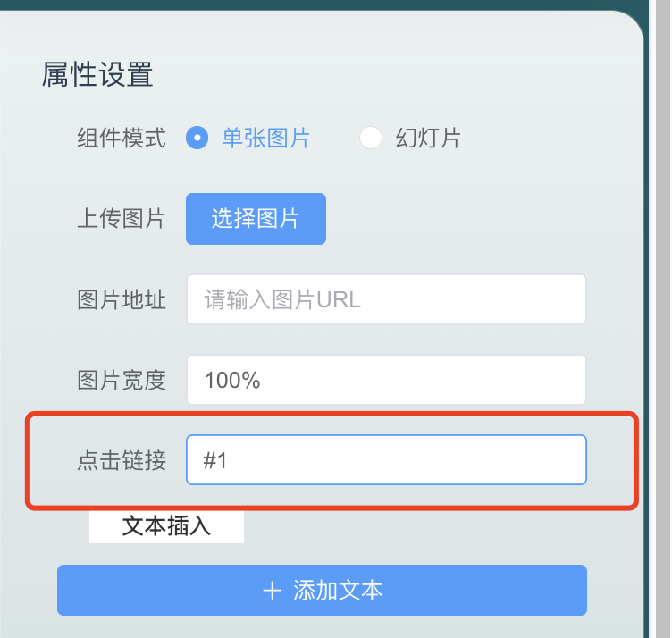Viewport: 672px width, 638px height.
Task: Click the 图片宽度 label
Action: [x=122, y=380]
